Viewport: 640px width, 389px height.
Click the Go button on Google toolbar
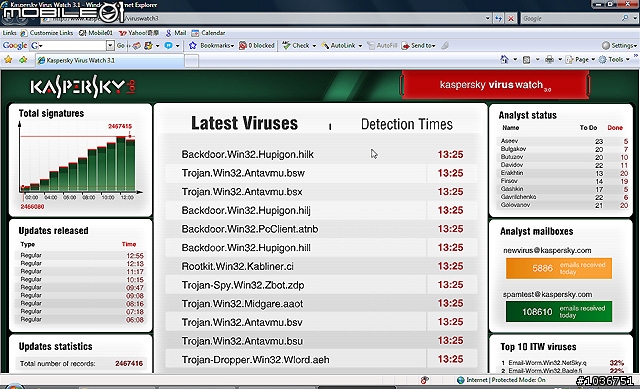pyautogui.click(x=121, y=45)
